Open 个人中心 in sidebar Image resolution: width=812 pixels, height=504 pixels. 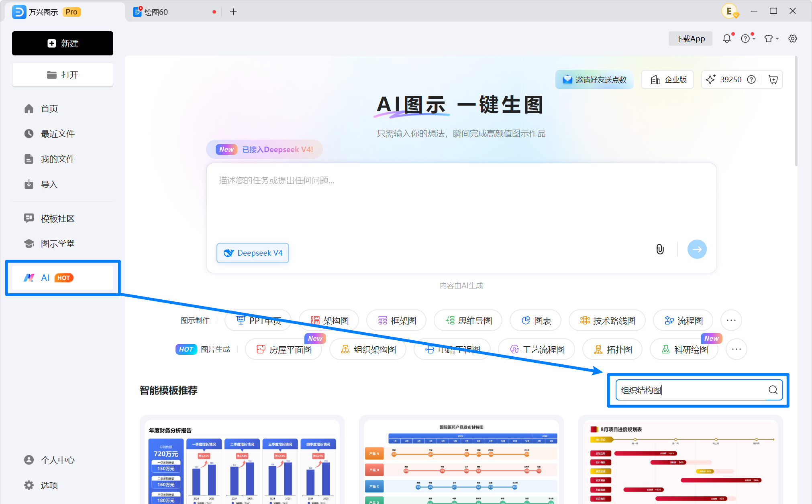(63, 460)
